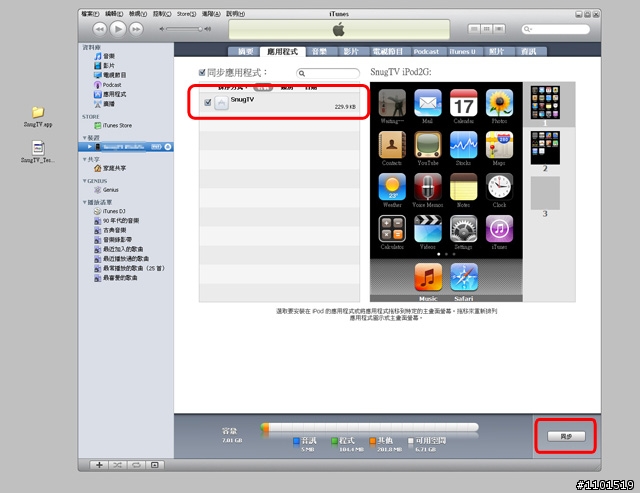Click the Contacts icon on iPod screen

[392, 145]
